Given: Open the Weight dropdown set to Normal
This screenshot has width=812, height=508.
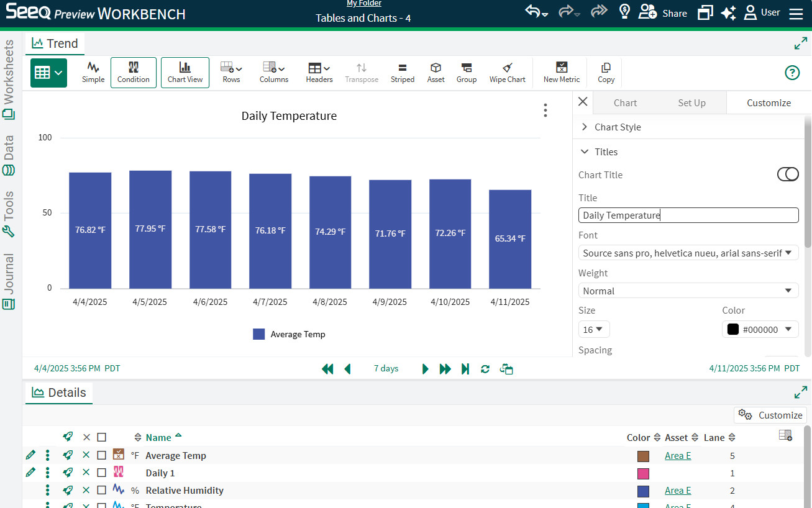Looking at the screenshot, I should click(x=688, y=291).
